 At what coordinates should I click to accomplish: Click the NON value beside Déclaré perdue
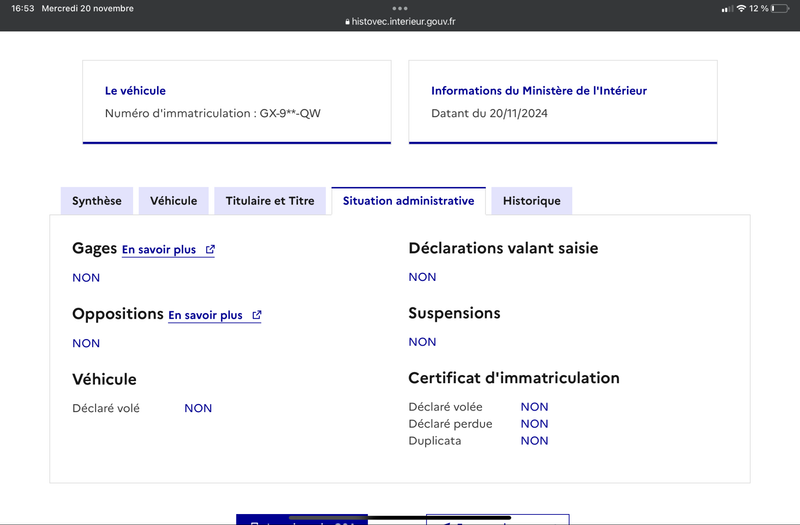tap(534, 423)
